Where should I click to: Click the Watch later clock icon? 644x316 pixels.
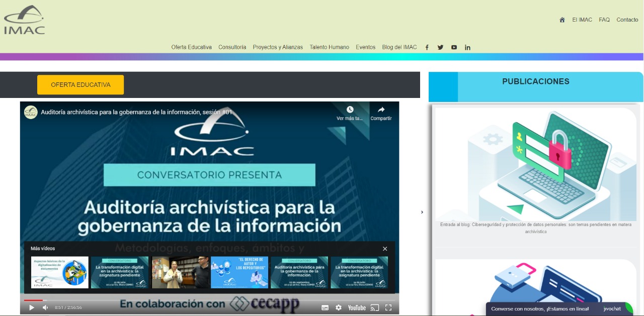(350, 110)
